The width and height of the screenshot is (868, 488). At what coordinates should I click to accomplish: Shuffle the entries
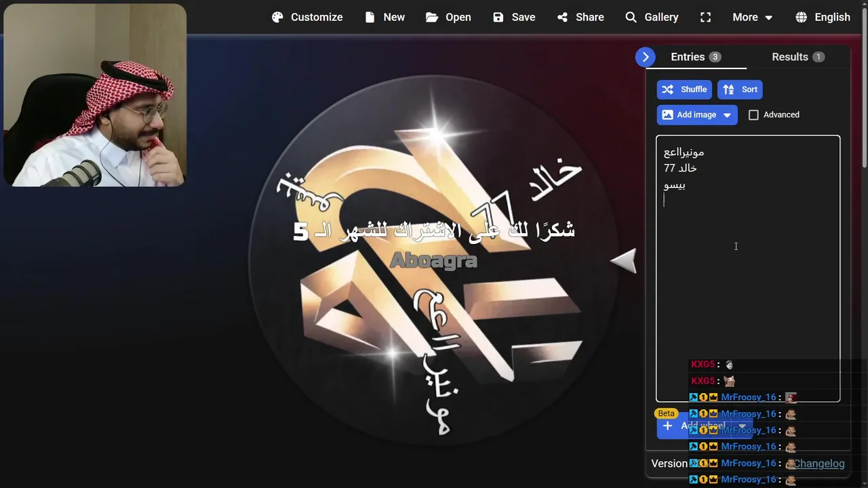pyautogui.click(x=684, y=89)
